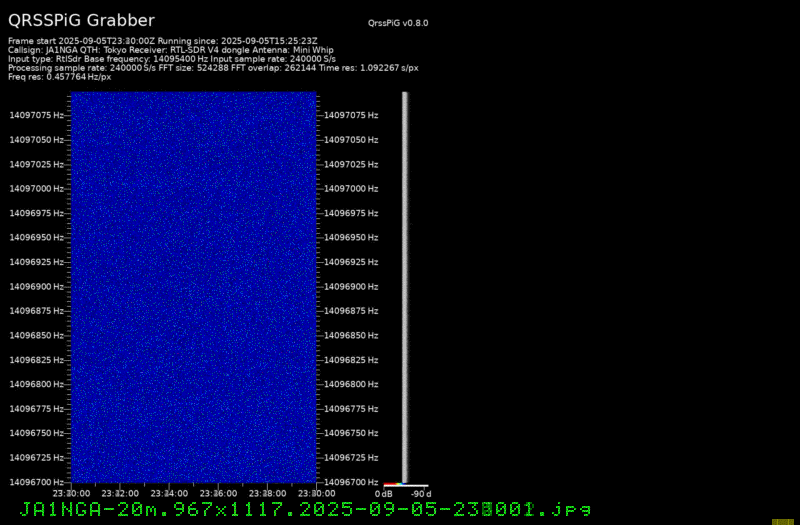Click the 0 dB scale label
The height and width of the screenshot is (525, 800).
pyautogui.click(x=384, y=494)
